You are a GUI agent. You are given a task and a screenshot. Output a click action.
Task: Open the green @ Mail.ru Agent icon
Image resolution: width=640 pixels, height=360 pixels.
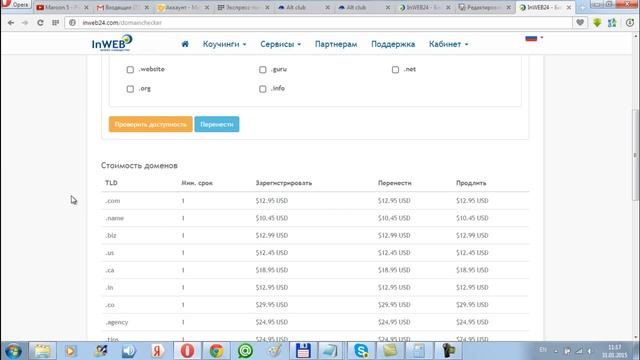[x=245, y=351]
